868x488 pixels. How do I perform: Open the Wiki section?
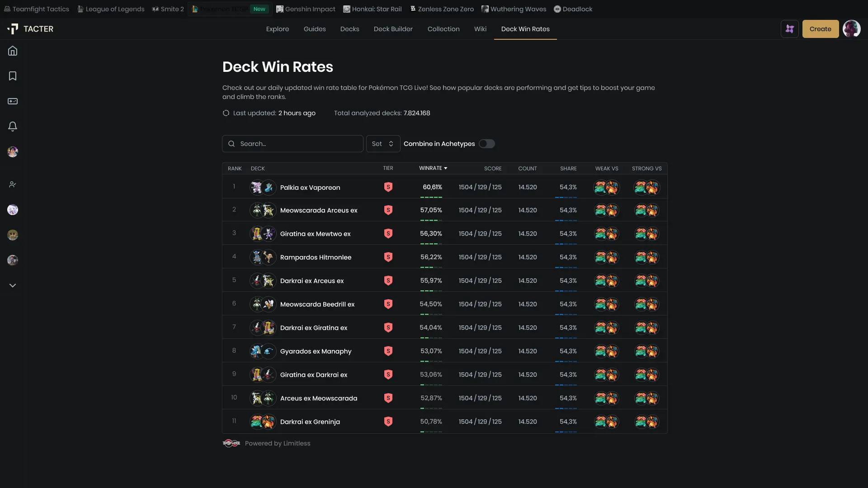tap(480, 28)
